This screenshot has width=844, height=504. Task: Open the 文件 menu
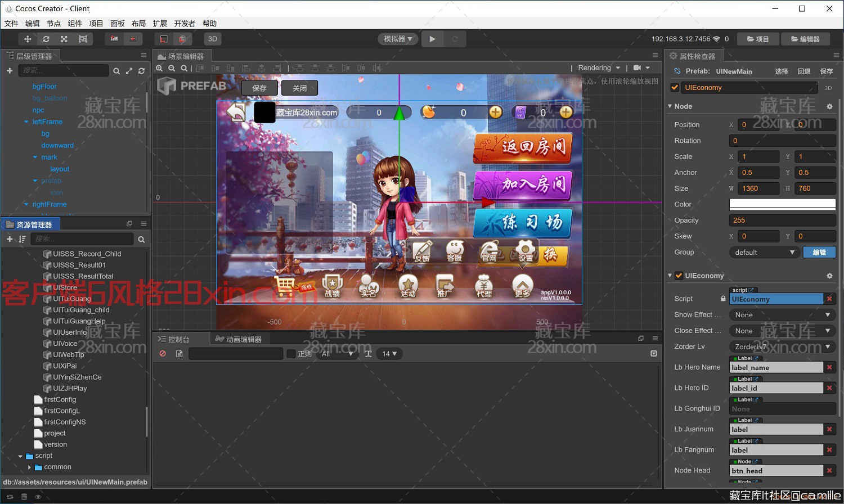(x=11, y=24)
